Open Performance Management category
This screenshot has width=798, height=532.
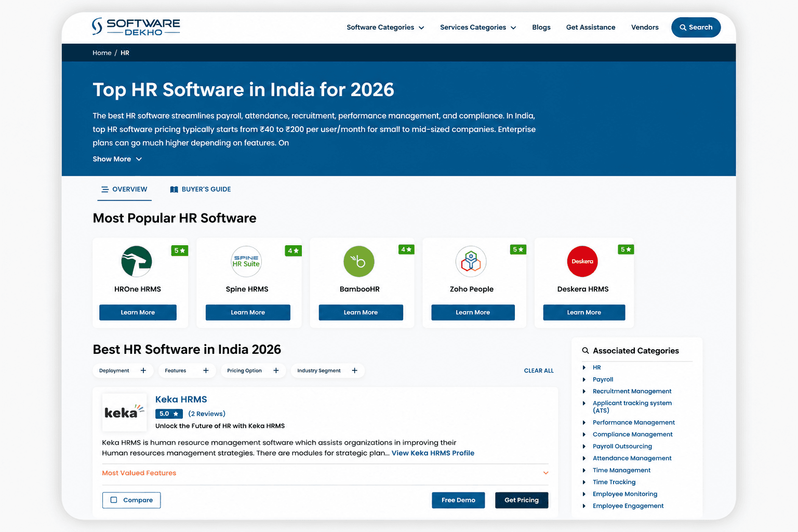(x=634, y=422)
